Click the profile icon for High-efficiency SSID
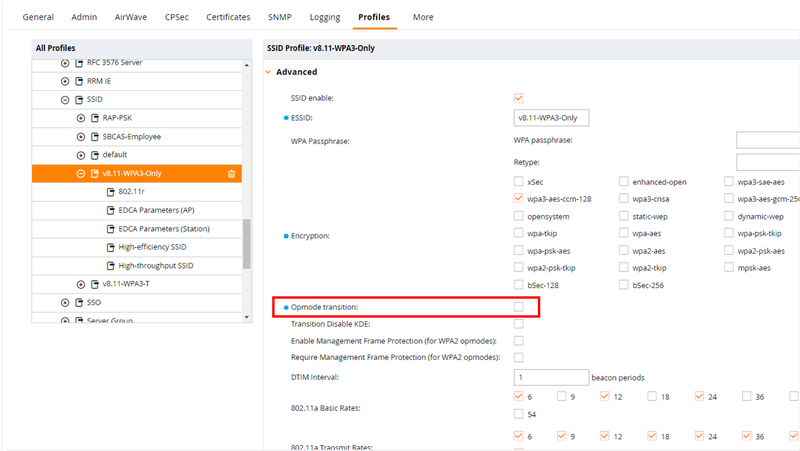800x451 pixels. pos(111,247)
